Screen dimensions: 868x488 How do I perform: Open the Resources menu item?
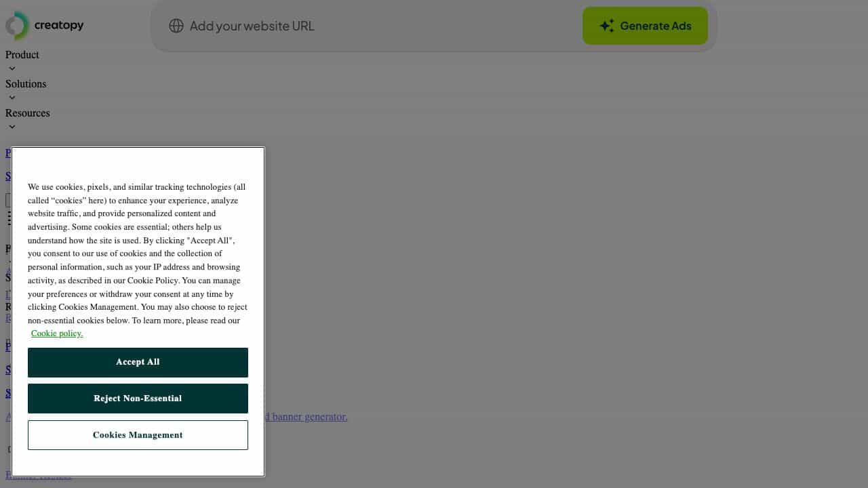tap(28, 113)
